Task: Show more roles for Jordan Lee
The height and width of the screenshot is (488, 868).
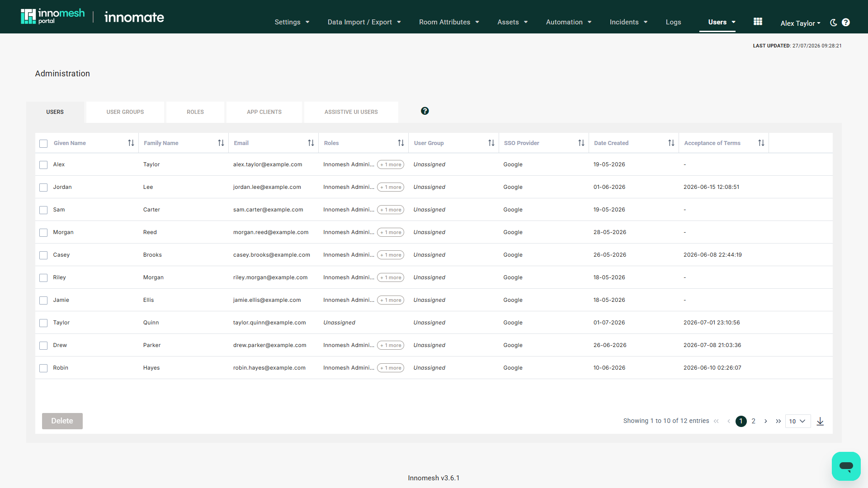Action: coord(391,188)
